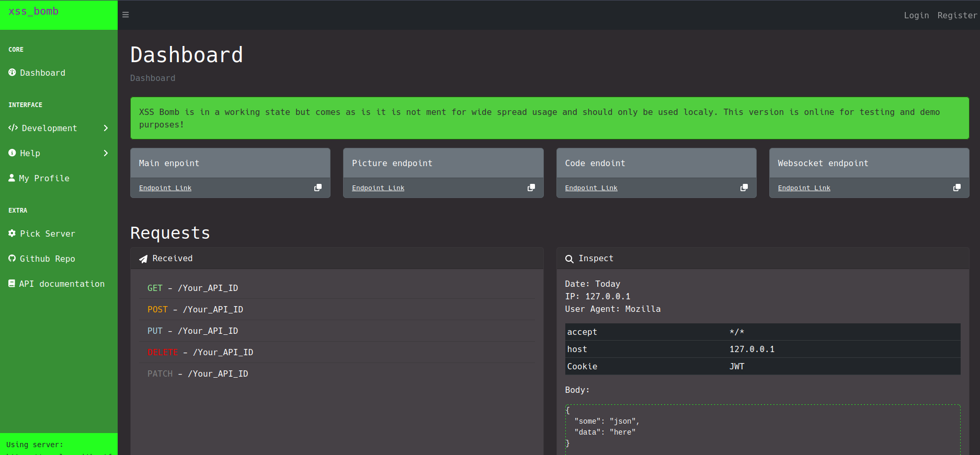Select the POST /Your_API_ID request
This screenshot has width=980, height=455.
click(x=195, y=309)
